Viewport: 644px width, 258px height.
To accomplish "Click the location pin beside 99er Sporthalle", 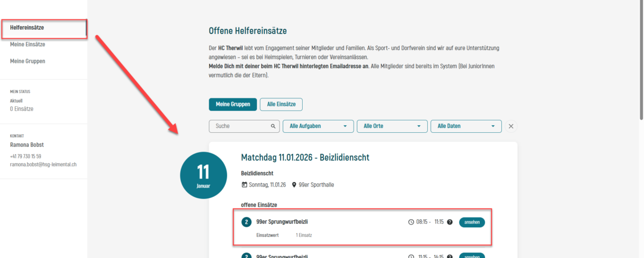I will [294, 185].
